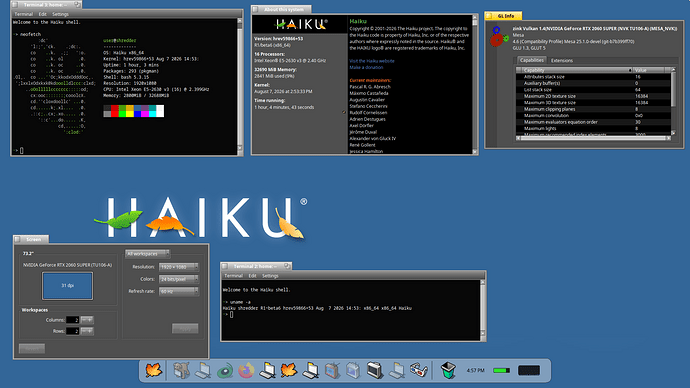
Task: Click the Haiku logo in About window
Action: pos(300,24)
